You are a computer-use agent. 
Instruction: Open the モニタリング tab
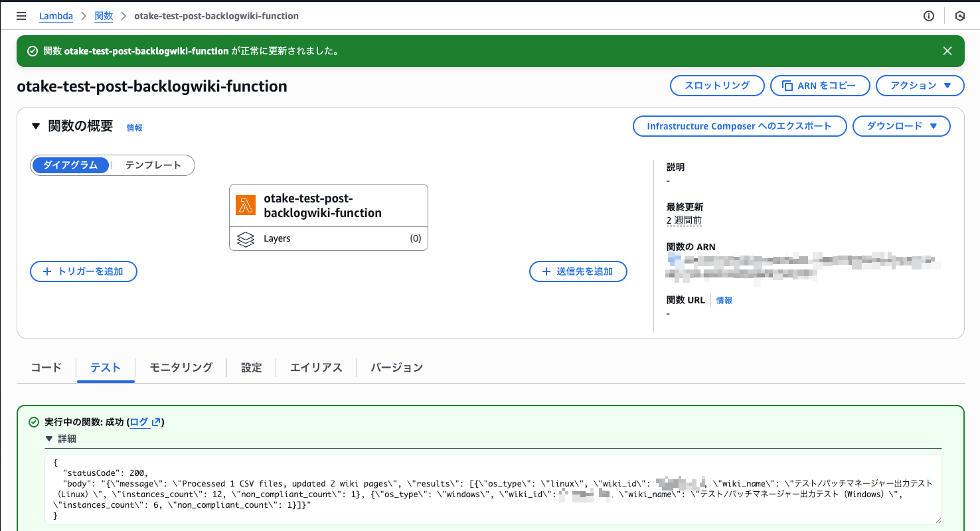[x=181, y=367]
